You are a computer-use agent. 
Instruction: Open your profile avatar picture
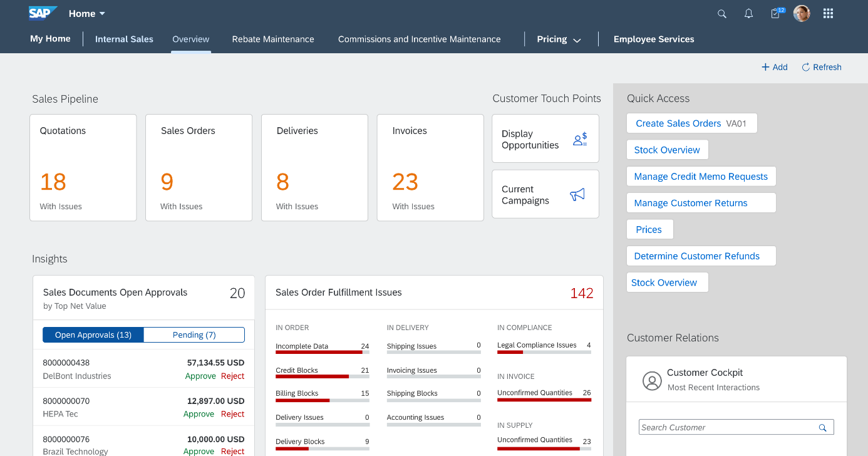tap(802, 13)
